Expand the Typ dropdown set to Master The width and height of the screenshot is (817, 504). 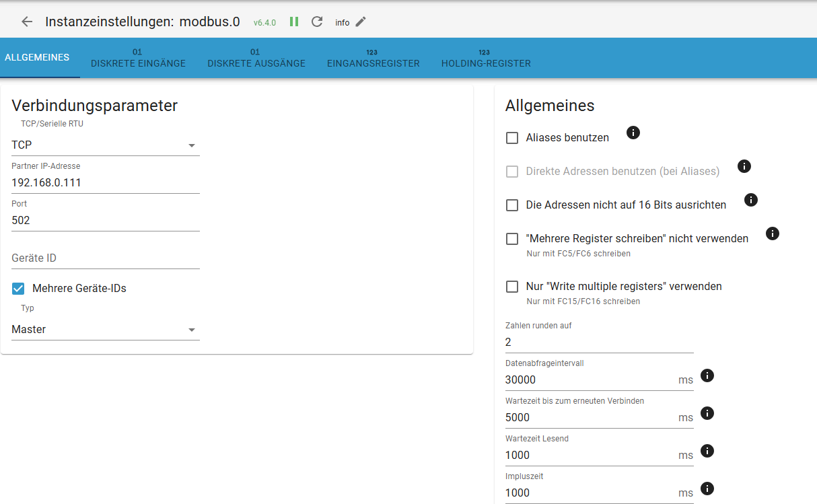point(106,330)
